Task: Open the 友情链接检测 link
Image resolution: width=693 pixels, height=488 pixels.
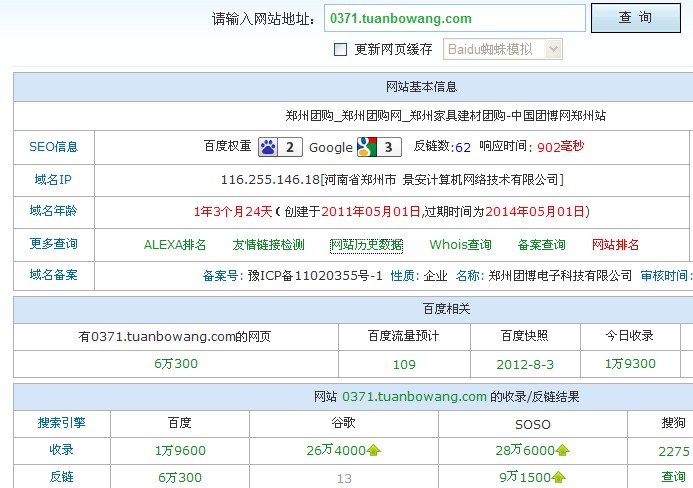Action: [x=268, y=245]
